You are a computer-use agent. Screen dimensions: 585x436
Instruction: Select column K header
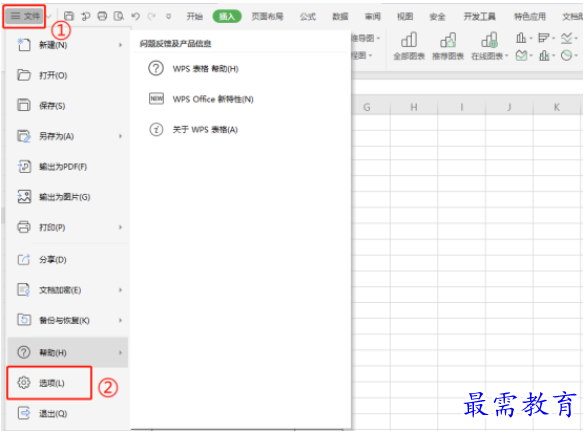[x=557, y=107]
